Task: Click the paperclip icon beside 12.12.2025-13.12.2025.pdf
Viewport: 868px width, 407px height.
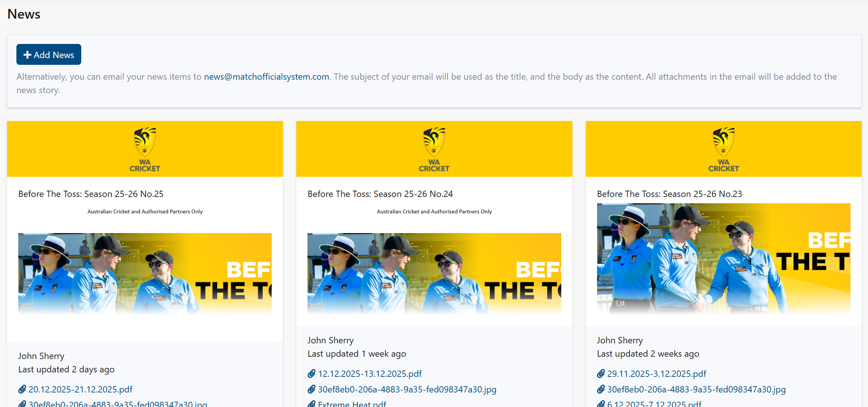Action: point(312,373)
